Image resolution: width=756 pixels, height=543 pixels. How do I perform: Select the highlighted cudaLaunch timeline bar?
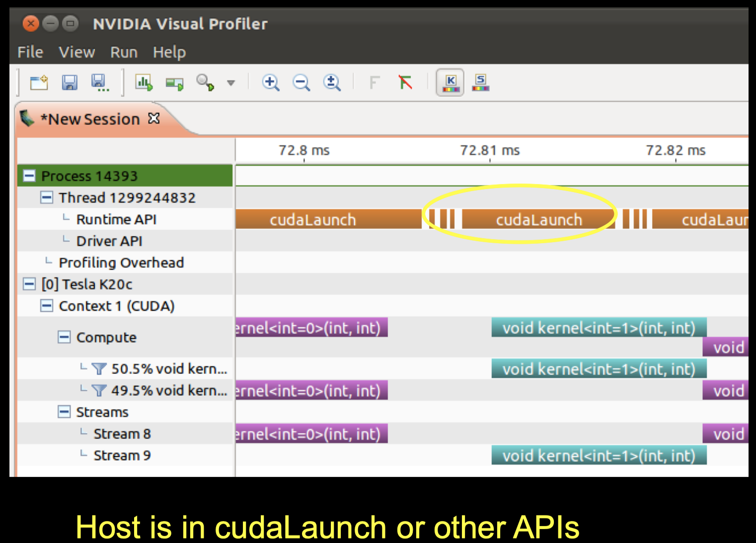point(539,219)
